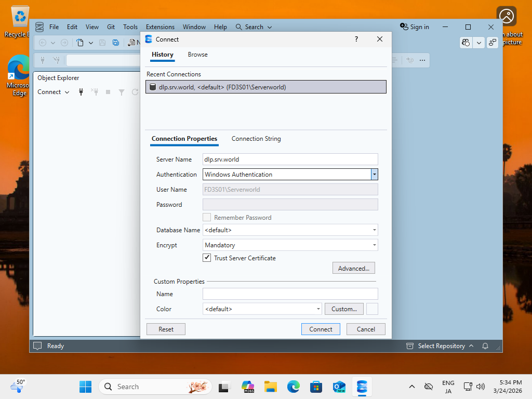Click the Refresh icon in Object Explorer
532x399 pixels.
(x=135, y=92)
